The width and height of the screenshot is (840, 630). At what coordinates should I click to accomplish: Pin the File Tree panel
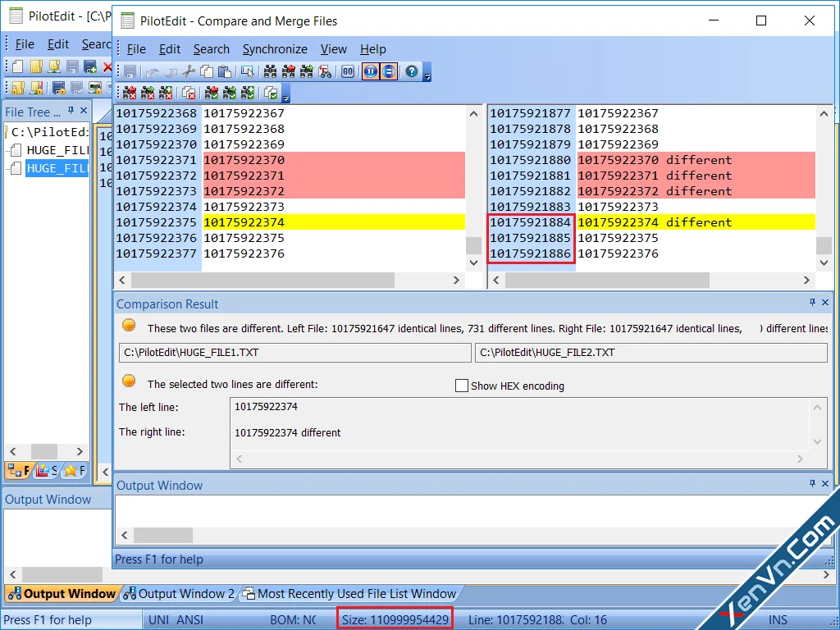[71, 111]
